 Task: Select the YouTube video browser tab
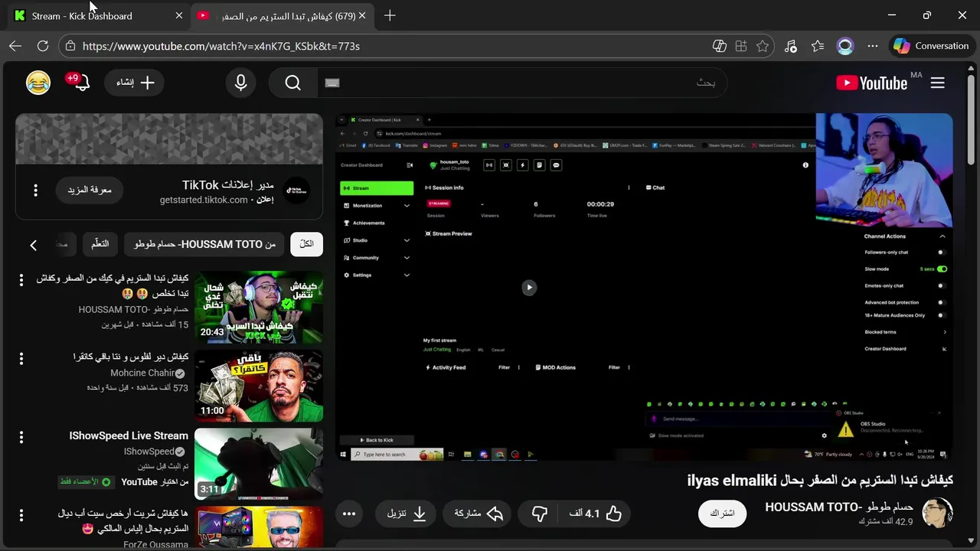[282, 15]
